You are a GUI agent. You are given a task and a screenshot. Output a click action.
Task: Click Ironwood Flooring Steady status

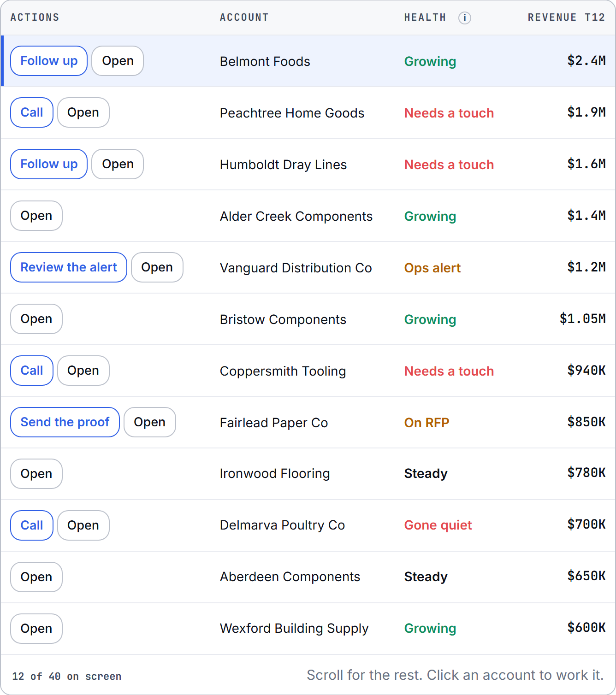[x=426, y=474]
